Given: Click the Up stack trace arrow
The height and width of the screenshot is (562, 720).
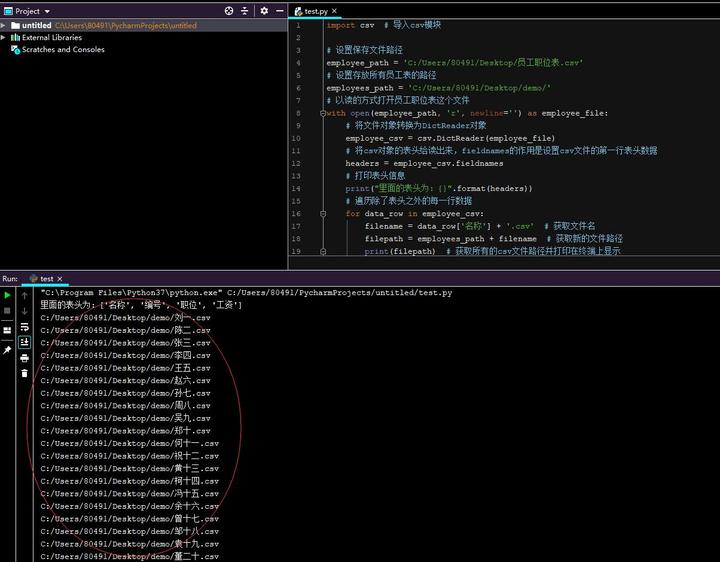Looking at the screenshot, I should click(x=25, y=295).
